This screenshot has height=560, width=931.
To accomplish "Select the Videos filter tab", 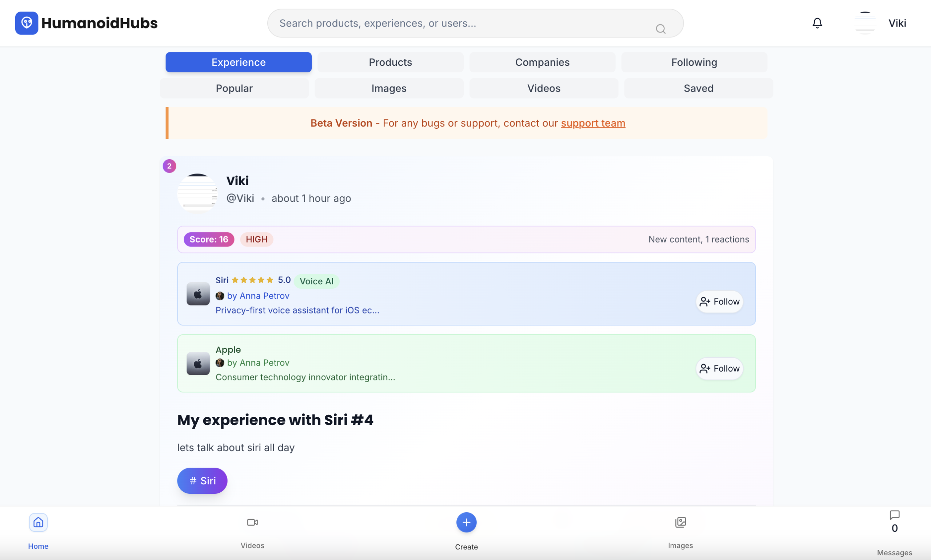I will [x=543, y=88].
